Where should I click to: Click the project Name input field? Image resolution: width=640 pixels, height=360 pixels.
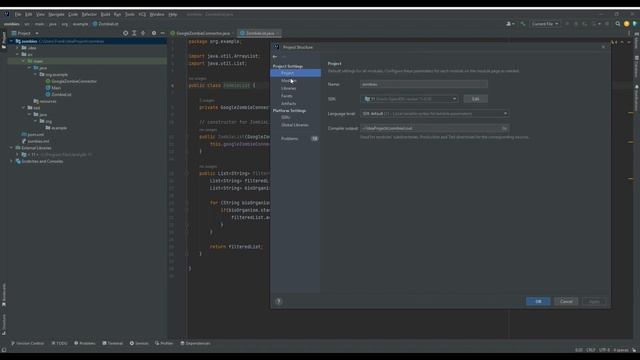click(424, 84)
